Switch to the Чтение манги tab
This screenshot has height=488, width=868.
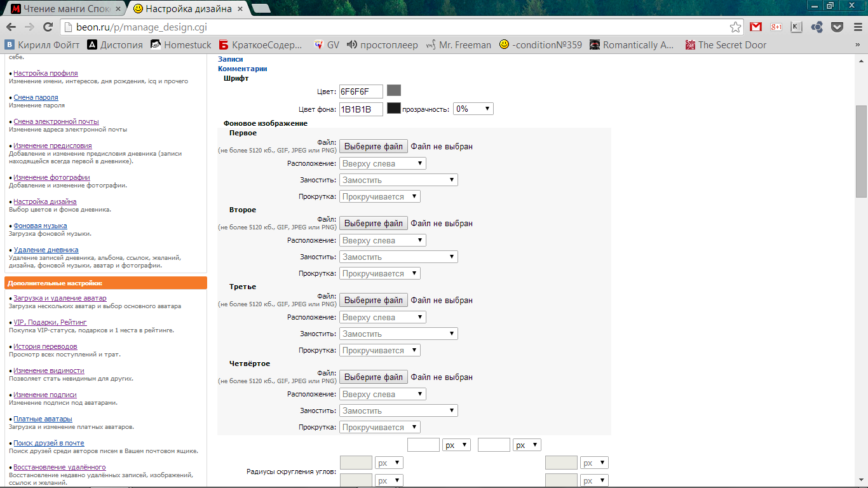(65, 9)
